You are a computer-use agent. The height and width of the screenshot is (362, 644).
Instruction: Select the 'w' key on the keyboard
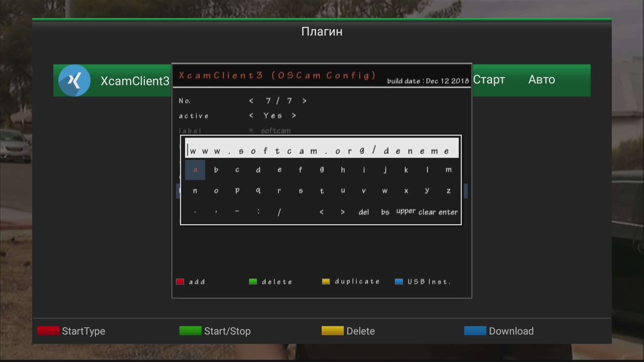click(x=385, y=191)
